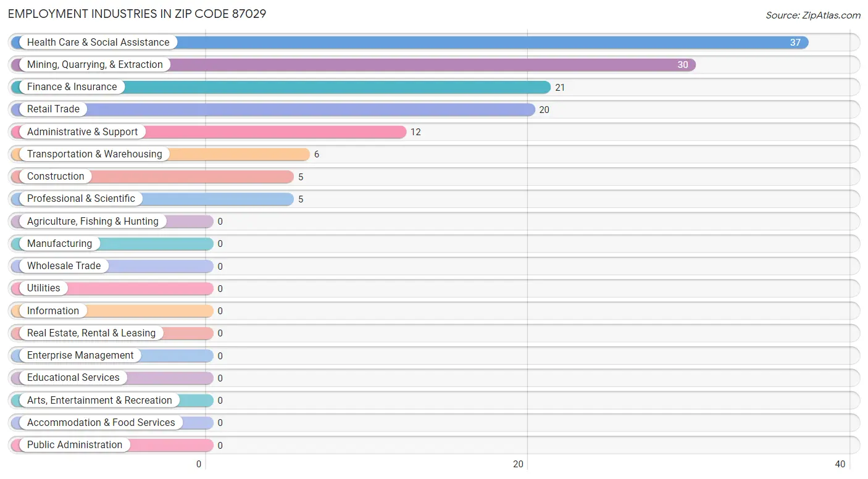Select the Construction label
Image resolution: width=868 pixels, height=479 pixels.
tap(56, 177)
